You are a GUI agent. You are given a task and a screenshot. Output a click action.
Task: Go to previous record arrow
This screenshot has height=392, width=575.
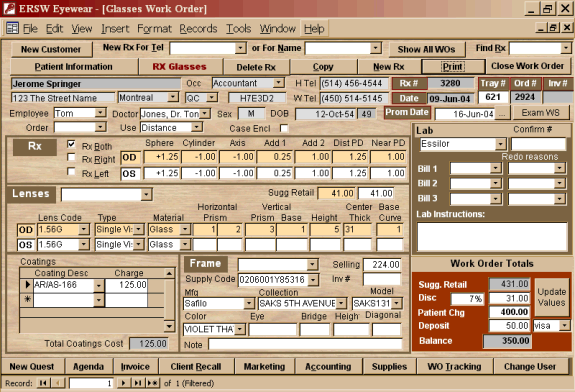pos(58,383)
